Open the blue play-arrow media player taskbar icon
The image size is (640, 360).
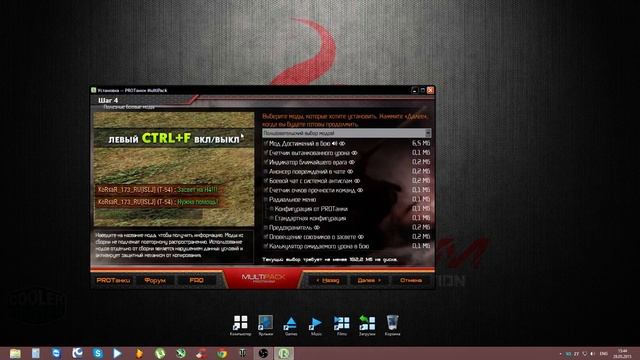coord(118,353)
